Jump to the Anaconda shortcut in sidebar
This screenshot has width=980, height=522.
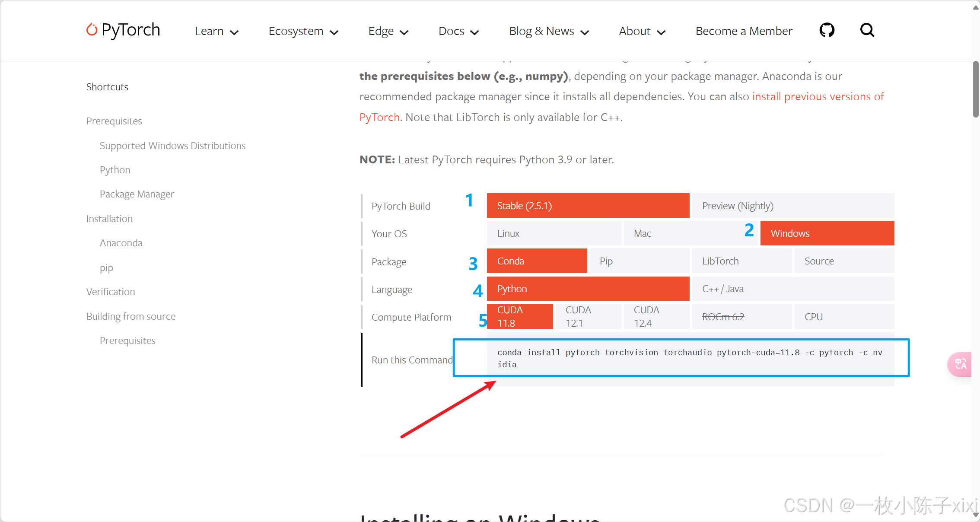point(121,243)
